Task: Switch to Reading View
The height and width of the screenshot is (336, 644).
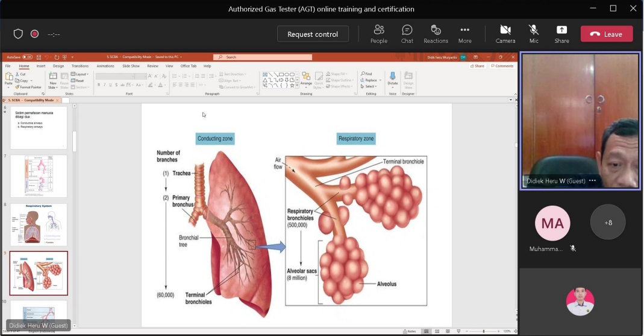Action: 448,331
